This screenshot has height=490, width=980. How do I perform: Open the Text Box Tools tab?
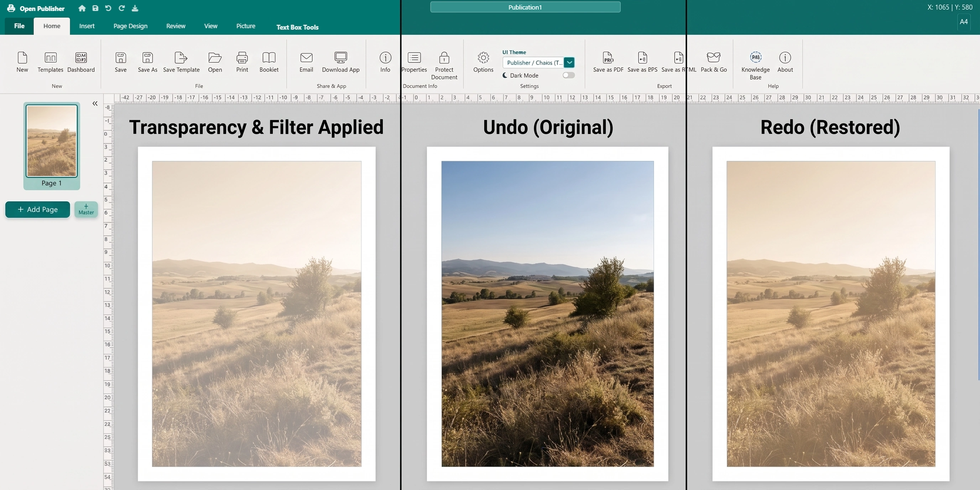tap(297, 27)
